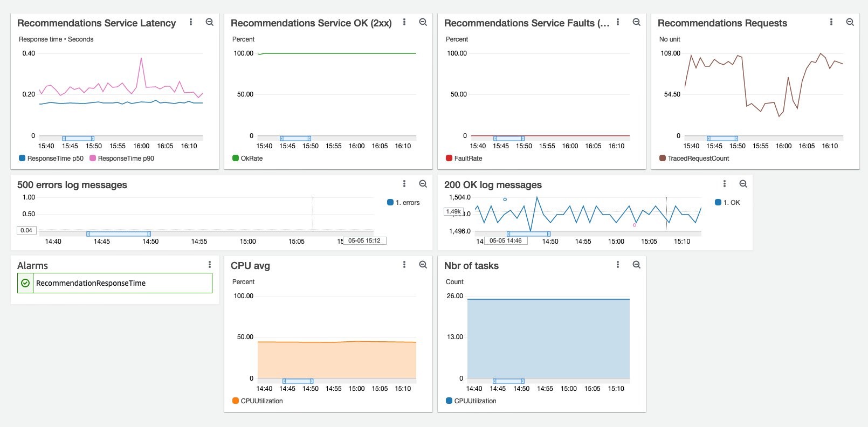
Task: Click Recommendations Requests widget title
Action: point(722,23)
